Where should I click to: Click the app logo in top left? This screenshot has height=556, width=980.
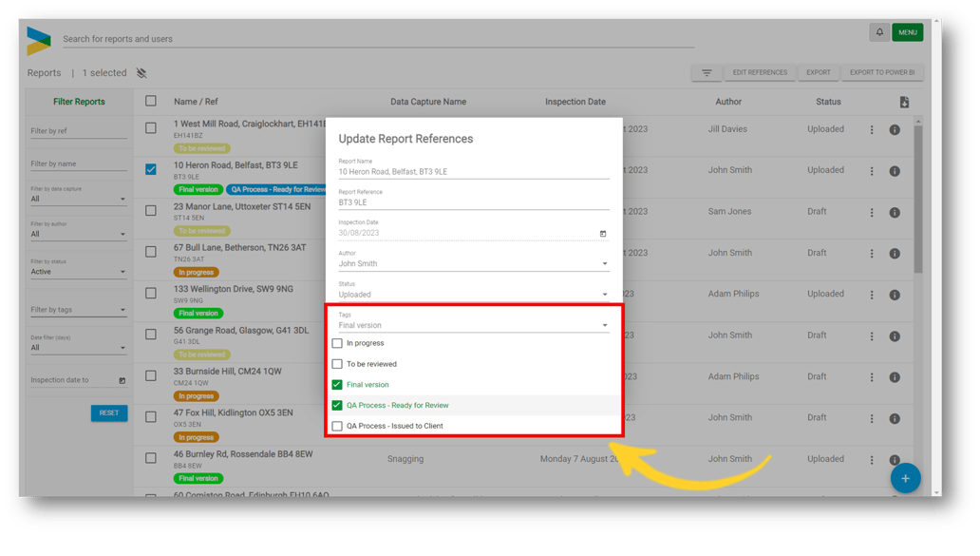click(x=39, y=40)
